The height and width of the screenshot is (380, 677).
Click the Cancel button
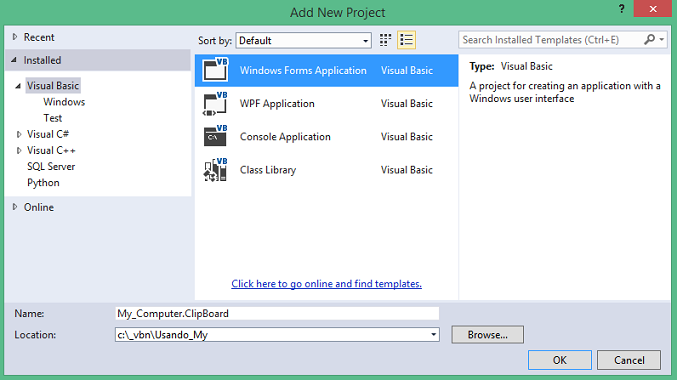[629, 360]
